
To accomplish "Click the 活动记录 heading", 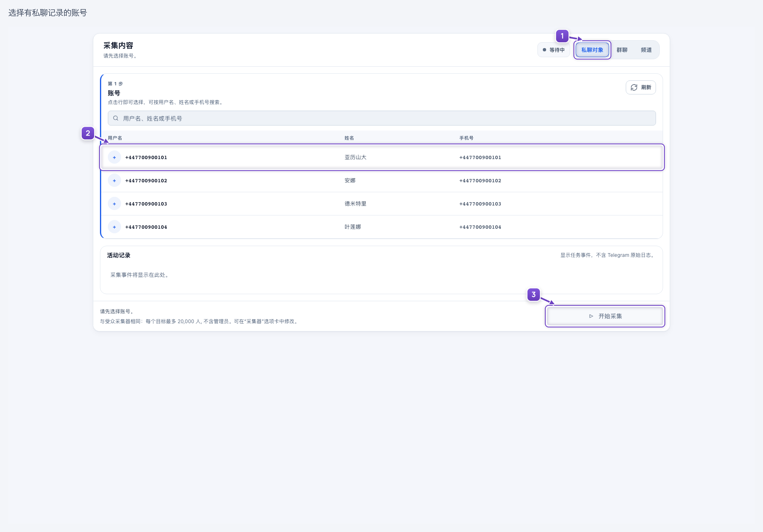I will coord(119,255).
